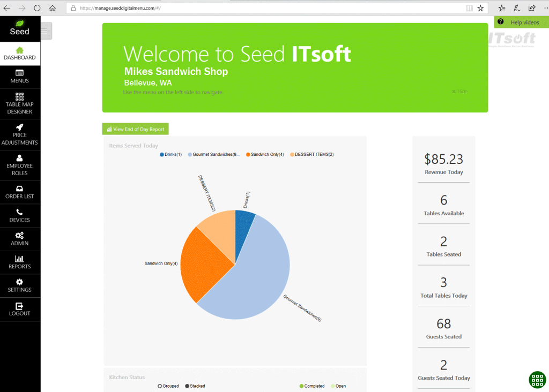Hide the welcome banner

(460, 92)
